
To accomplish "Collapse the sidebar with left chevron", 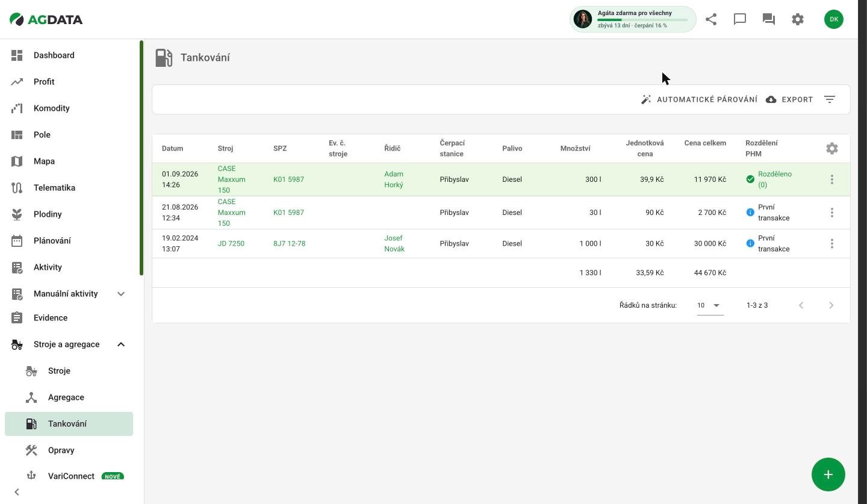I will (17, 492).
